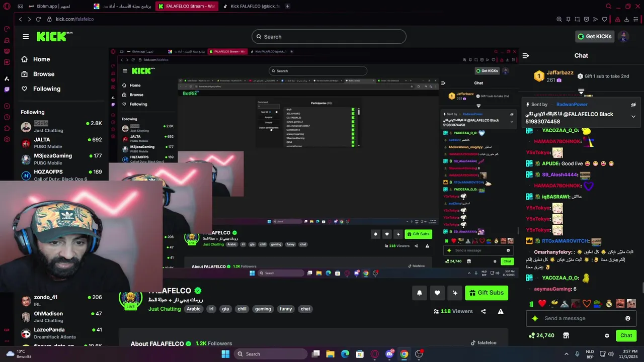Toggle notification bell for FALAFELCO
Viewport: 644px width, 362px height.
point(419,293)
